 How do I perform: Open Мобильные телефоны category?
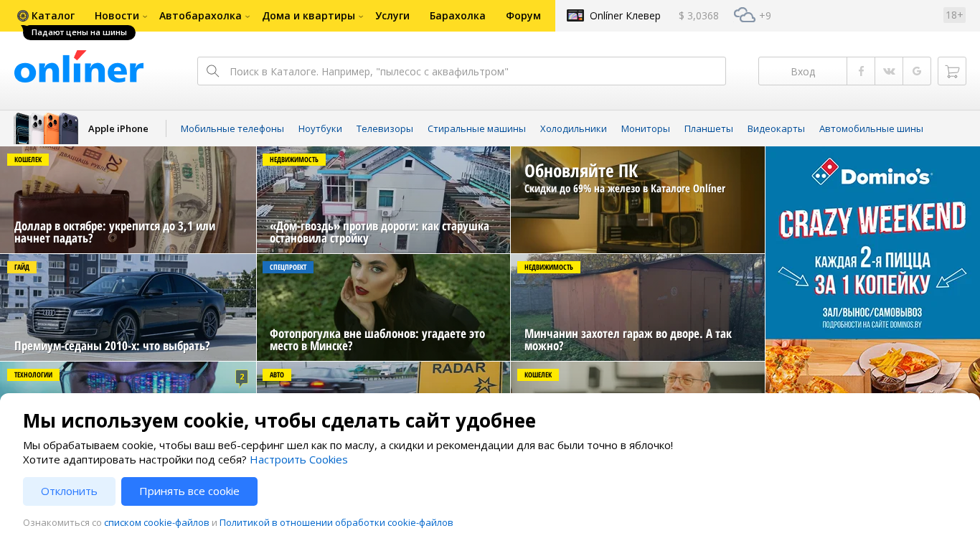click(x=232, y=129)
